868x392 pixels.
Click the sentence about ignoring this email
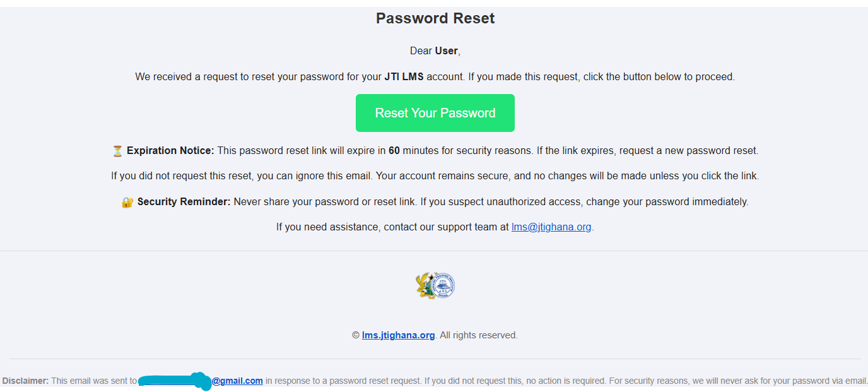pos(242,176)
